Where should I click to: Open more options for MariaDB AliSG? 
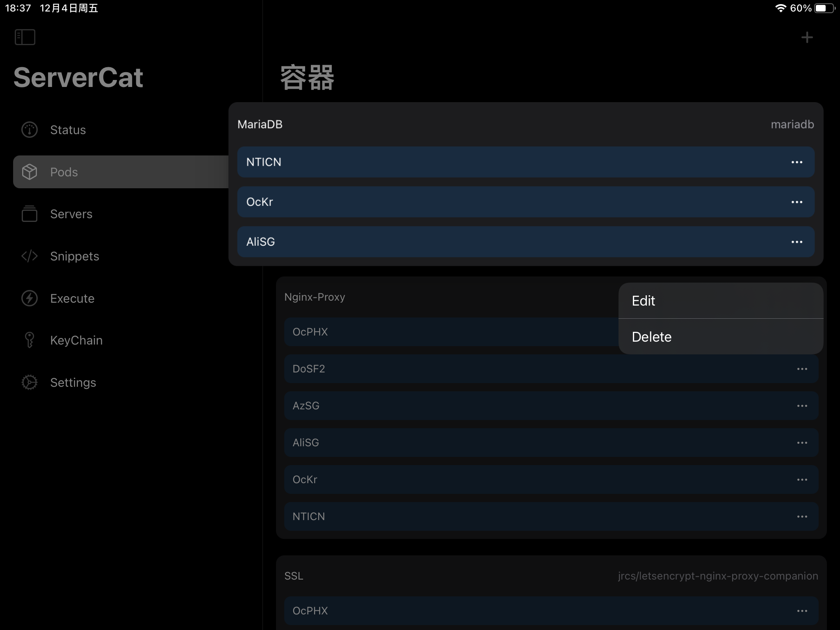tap(797, 242)
